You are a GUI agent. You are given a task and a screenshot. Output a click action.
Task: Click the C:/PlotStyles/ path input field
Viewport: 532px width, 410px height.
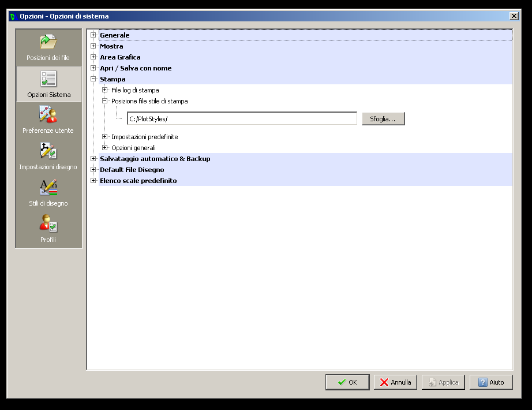[242, 119]
